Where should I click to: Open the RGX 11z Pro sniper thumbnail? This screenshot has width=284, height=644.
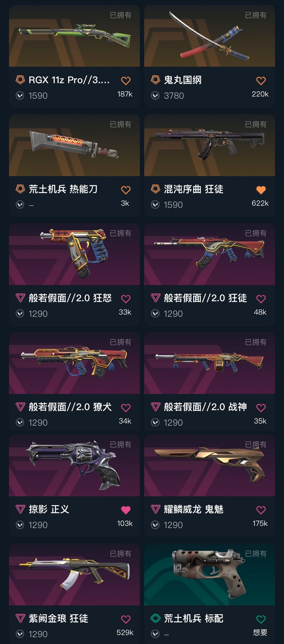(x=74, y=36)
